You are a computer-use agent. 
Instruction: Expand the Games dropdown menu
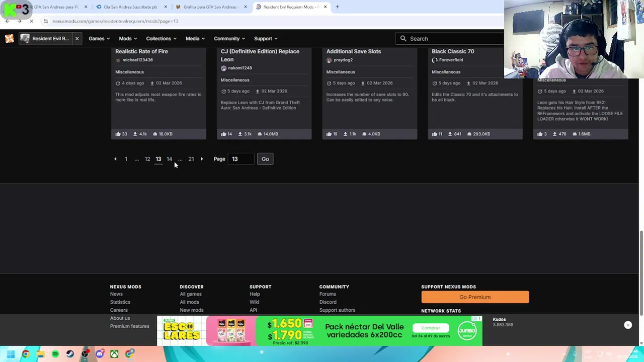[100, 39]
